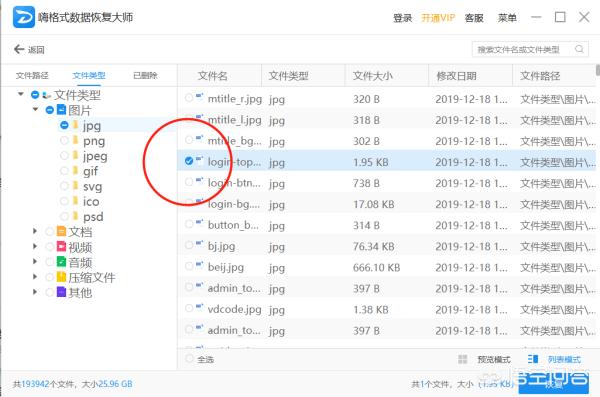Switch to the 已删除 tab

click(x=145, y=75)
